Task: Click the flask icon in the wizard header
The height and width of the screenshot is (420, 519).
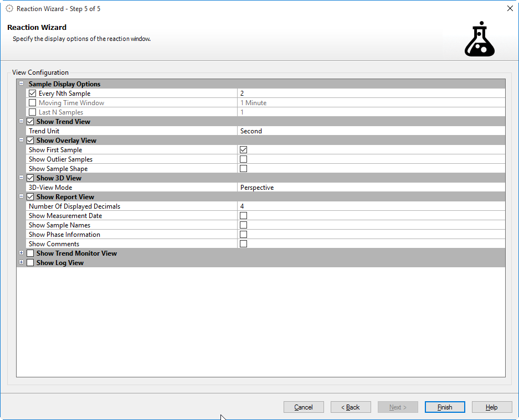Action: click(479, 40)
